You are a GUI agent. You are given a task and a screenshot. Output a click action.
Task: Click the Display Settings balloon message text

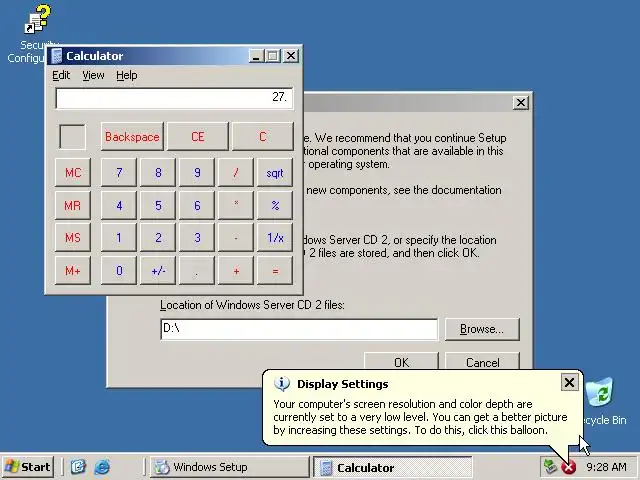pos(420,417)
